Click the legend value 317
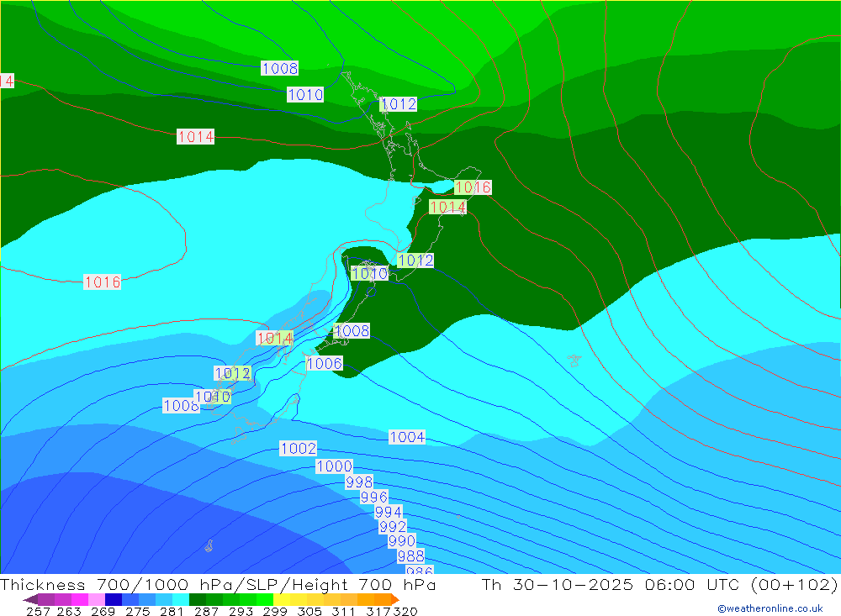The image size is (841, 616). pos(378,611)
